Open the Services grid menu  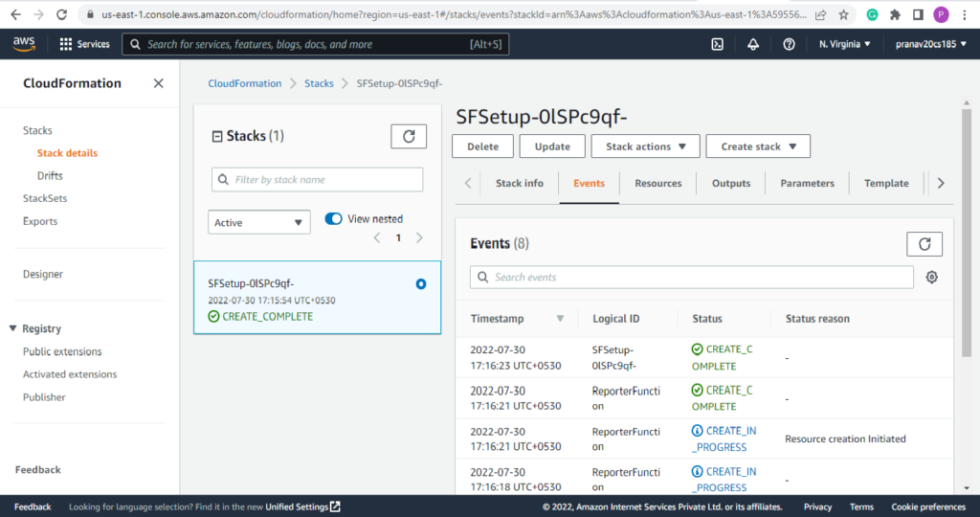tap(84, 44)
